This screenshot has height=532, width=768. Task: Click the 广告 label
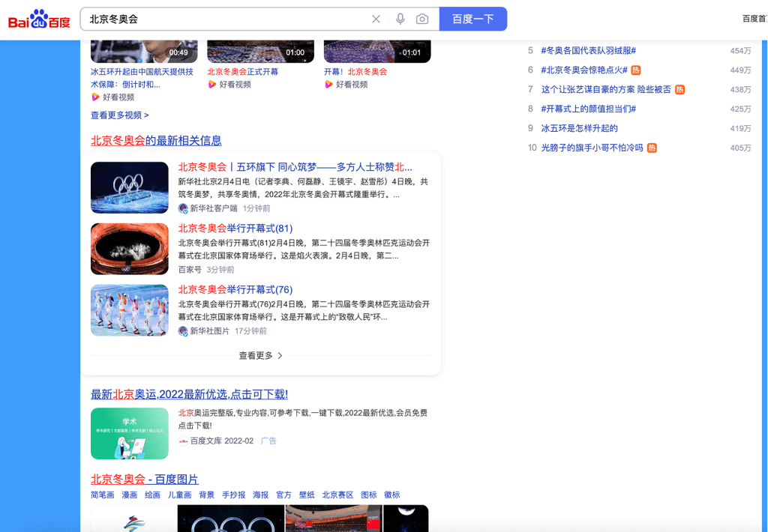pyautogui.click(x=268, y=441)
